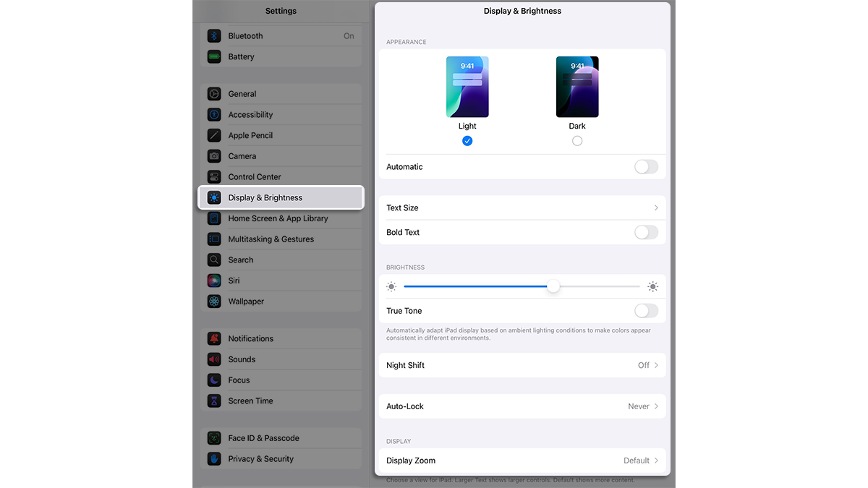Click the Camera icon in Settings

pyautogui.click(x=214, y=156)
